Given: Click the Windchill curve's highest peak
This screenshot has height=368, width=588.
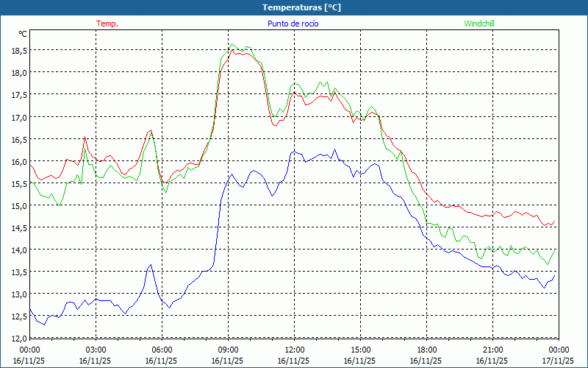Looking at the screenshot, I should click(232, 44).
